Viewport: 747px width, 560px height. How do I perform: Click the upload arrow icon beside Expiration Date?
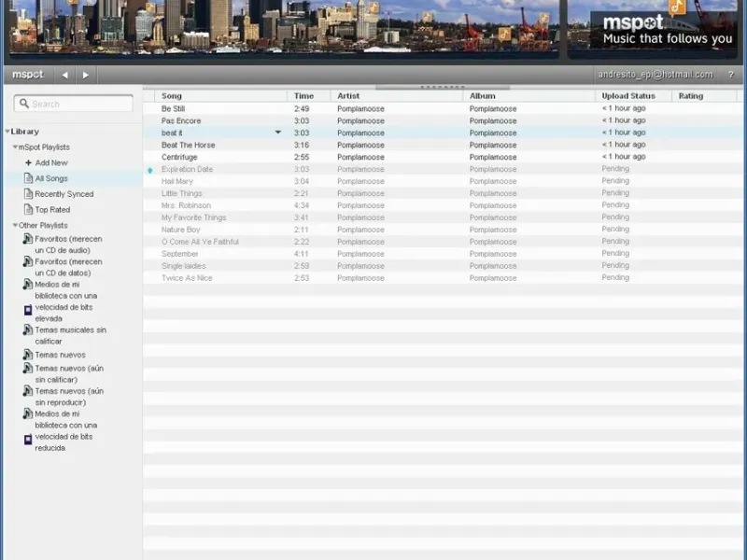150,170
